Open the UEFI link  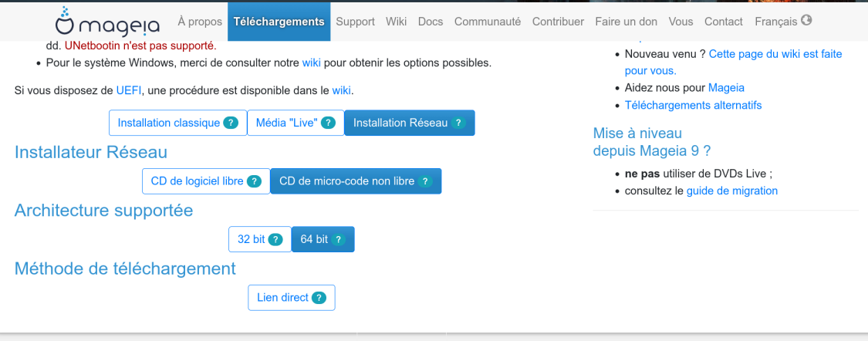coord(129,90)
